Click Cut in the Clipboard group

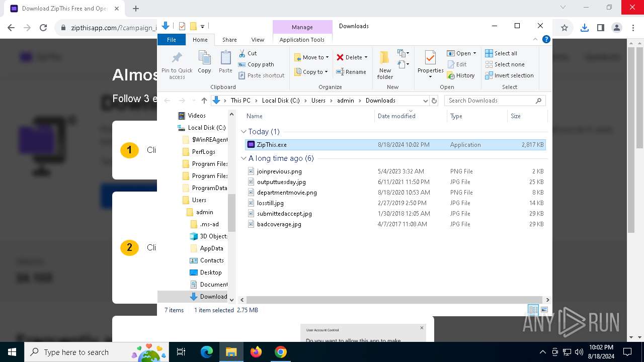click(248, 53)
